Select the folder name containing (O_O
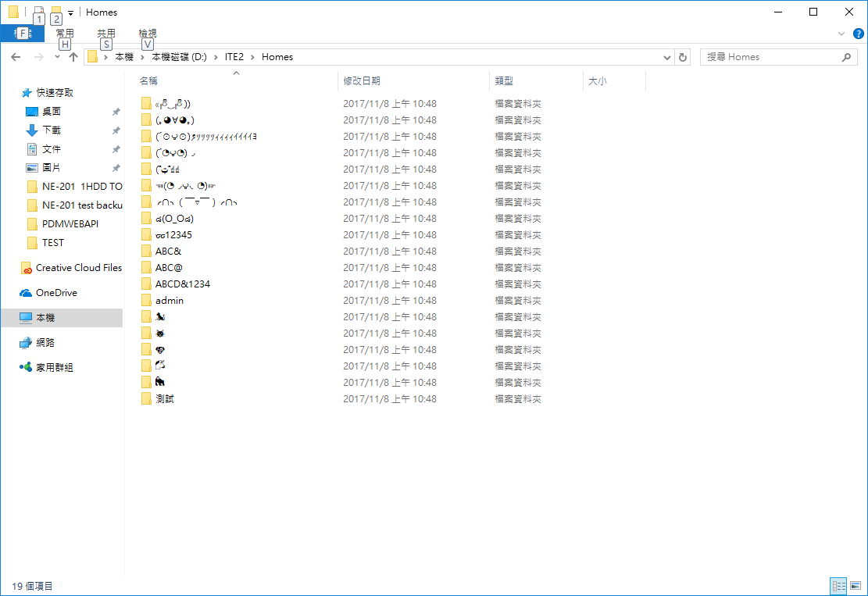This screenshot has height=596, width=868. point(174,219)
